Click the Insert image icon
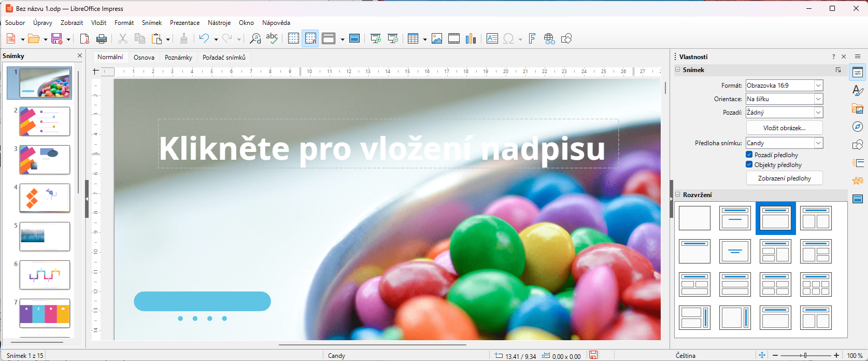The height and width of the screenshot is (361, 868). click(x=437, y=38)
